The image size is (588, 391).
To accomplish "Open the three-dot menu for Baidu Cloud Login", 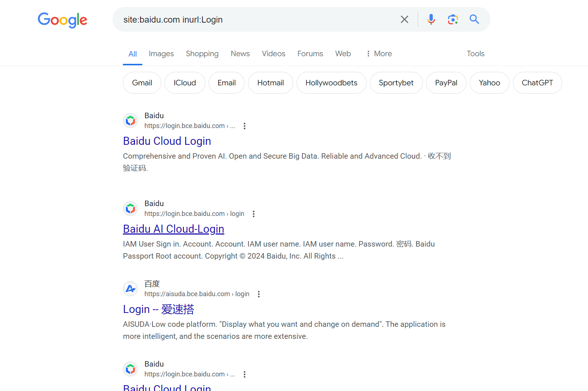I will (244, 126).
